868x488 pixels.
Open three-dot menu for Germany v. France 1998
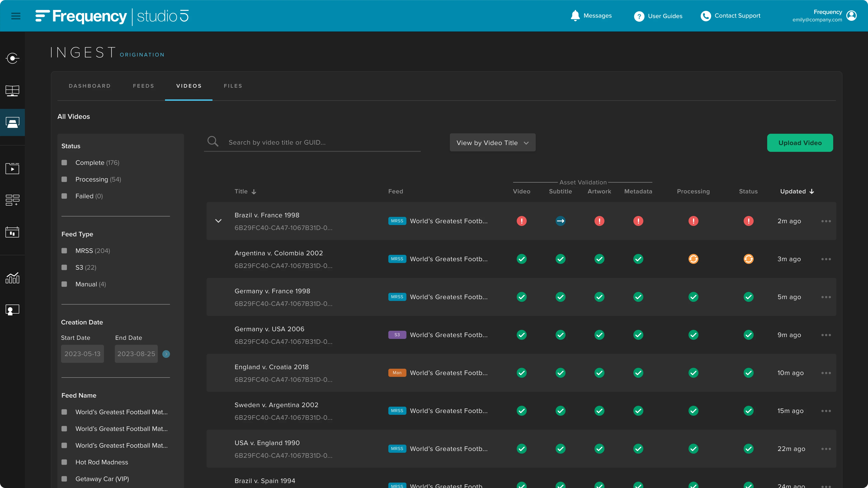[x=826, y=297]
